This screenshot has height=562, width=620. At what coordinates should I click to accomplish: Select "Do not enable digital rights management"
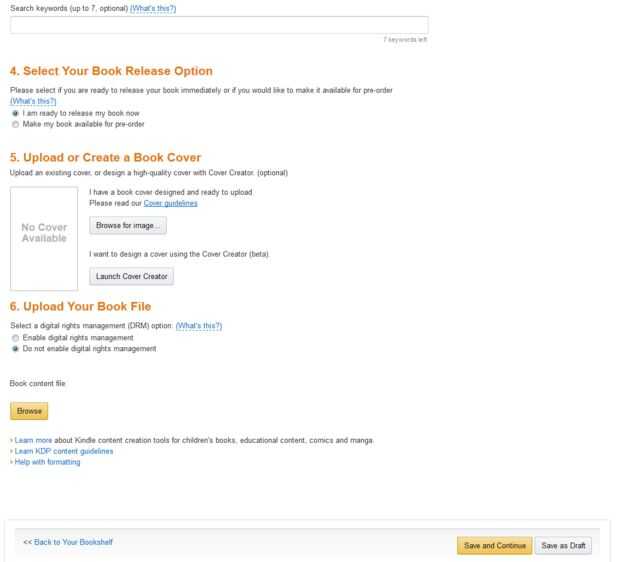(14, 349)
